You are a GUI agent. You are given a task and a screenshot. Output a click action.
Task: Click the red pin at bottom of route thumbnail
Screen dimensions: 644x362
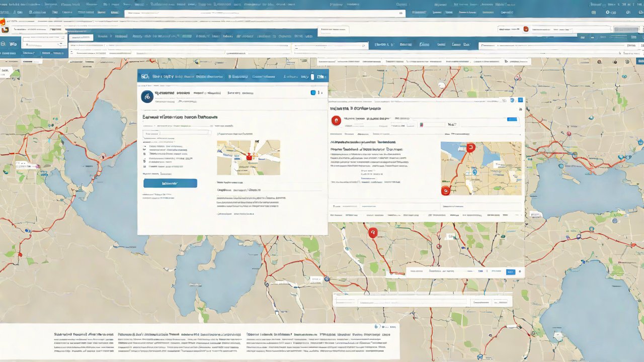click(x=445, y=191)
